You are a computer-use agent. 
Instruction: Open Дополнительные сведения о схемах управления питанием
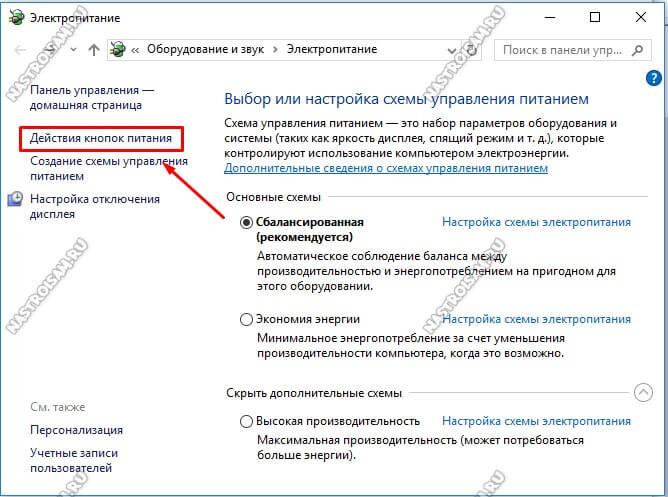(x=386, y=168)
